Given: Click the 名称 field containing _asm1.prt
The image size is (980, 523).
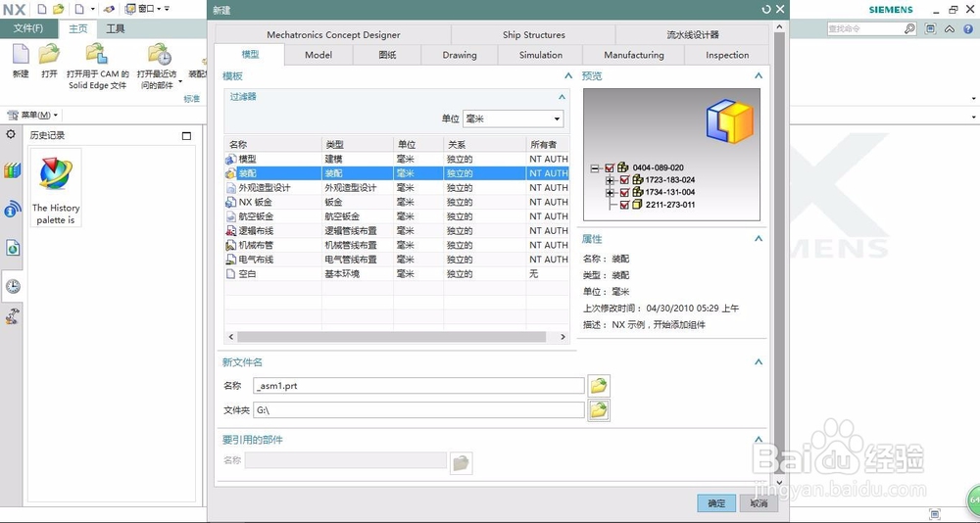Looking at the screenshot, I should tap(418, 386).
